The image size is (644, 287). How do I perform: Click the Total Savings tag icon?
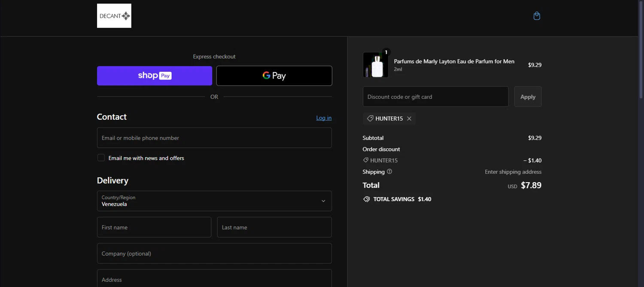(x=366, y=199)
